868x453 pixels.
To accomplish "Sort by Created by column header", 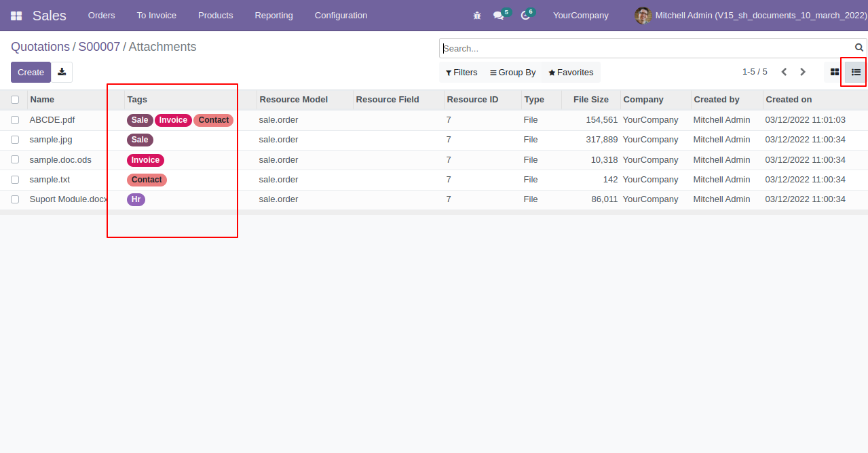I will [717, 100].
